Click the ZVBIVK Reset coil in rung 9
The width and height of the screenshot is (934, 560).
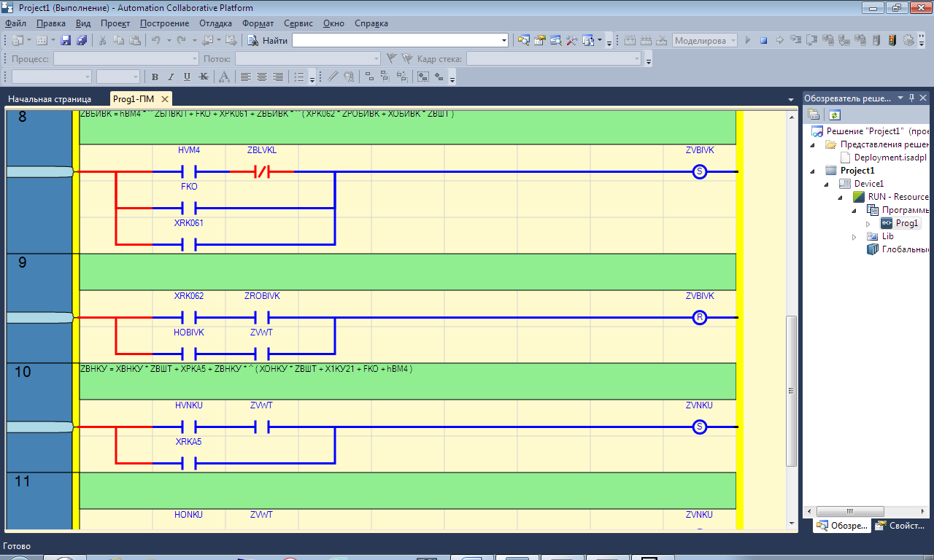pos(699,318)
